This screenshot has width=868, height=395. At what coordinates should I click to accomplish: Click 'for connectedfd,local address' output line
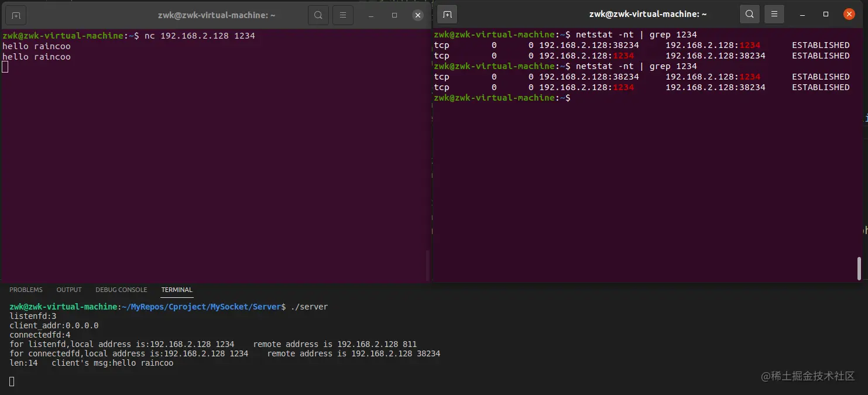pos(225,353)
